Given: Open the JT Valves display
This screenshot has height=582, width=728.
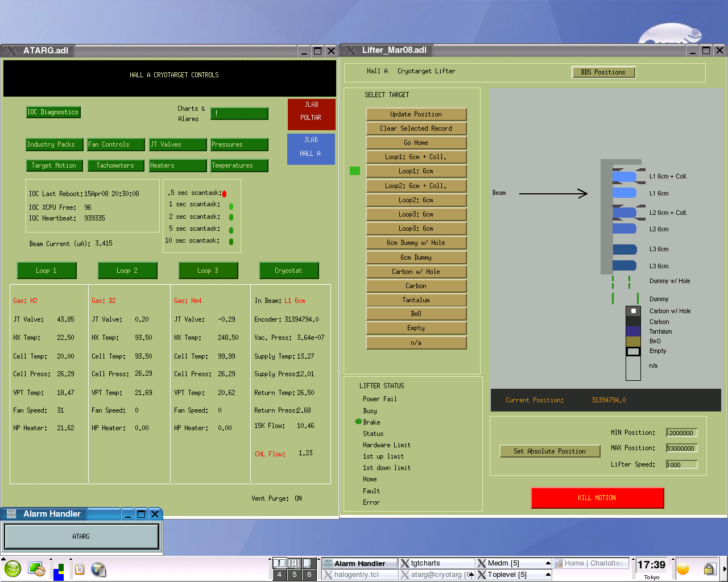Looking at the screenshot, I should pos(178,144).
